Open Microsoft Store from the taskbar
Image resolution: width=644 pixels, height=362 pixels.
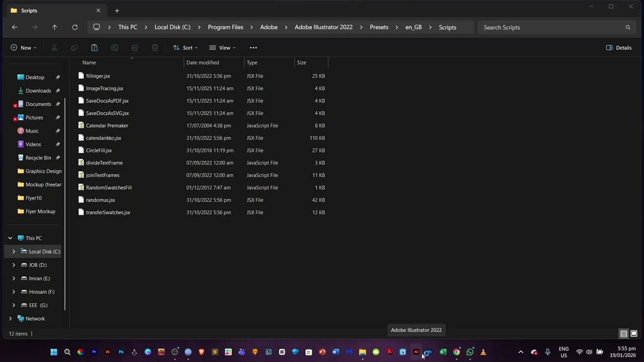click(x=309, y=352)
